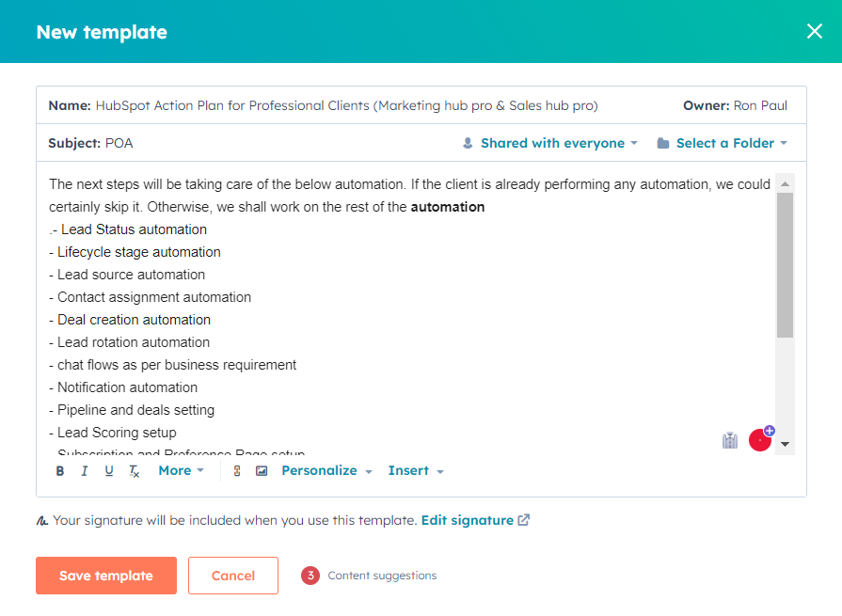
Task: Click the signature squiggle icon
Action: pos(41,519)
